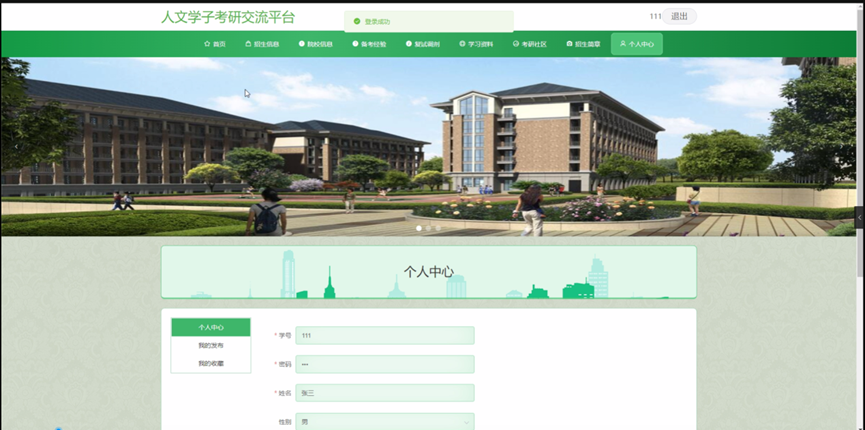This screenshot has height=430, width=865.
Task: Click the username 111 in the header
Action: [x=655, y=17]
